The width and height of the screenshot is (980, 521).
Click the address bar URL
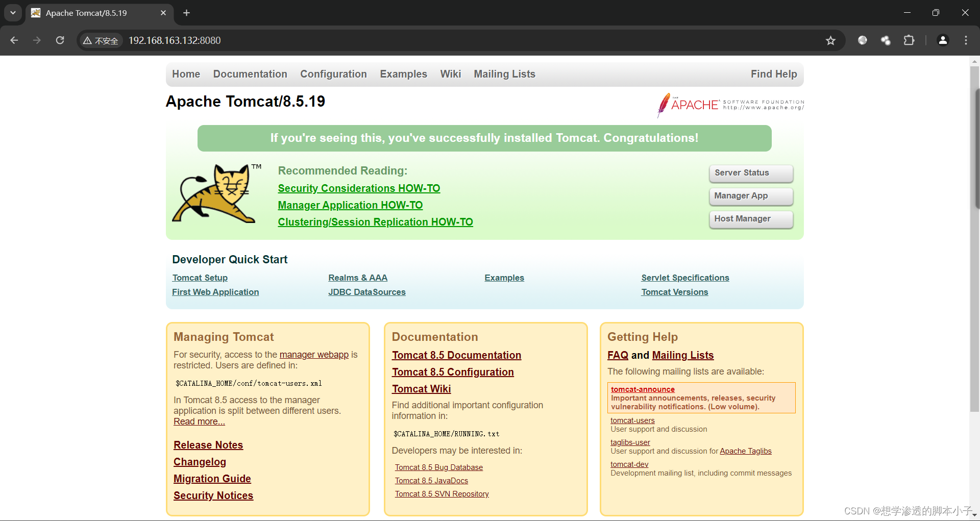tap(175, 40)
